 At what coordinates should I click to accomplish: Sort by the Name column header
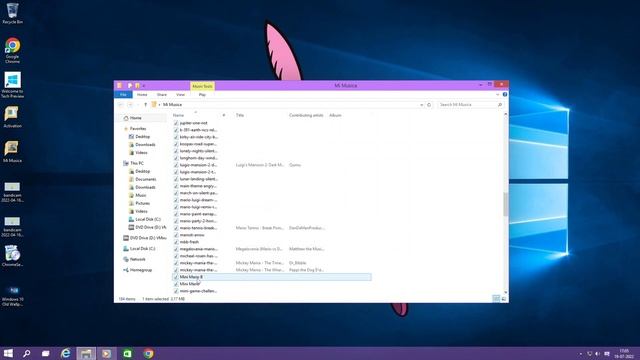tap(178, 116)
